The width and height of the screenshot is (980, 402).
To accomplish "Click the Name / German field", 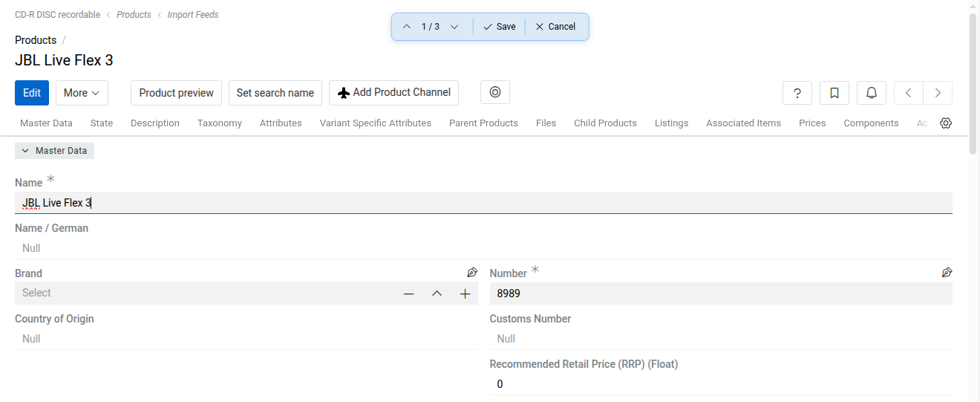I will (483, 248).
